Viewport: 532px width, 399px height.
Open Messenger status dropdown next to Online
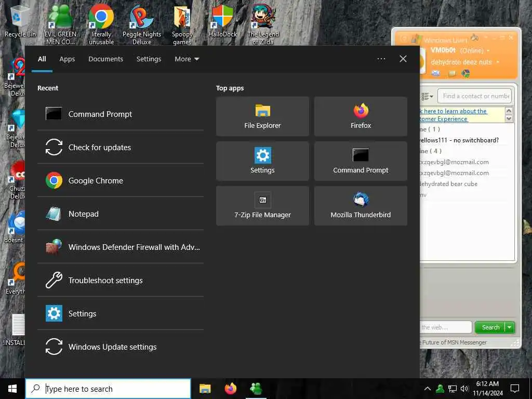tap(488, 51)
